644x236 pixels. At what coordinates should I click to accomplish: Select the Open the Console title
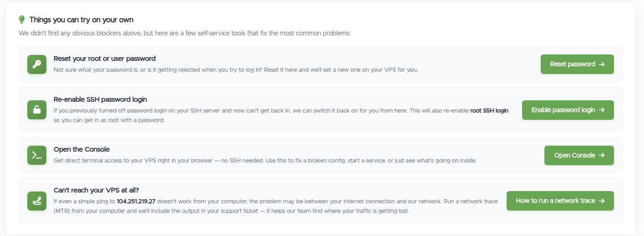click(x=81, y=149)
